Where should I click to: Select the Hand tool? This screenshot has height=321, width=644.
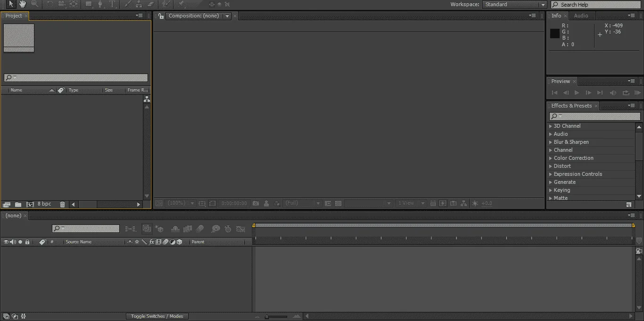pos(23,4)
